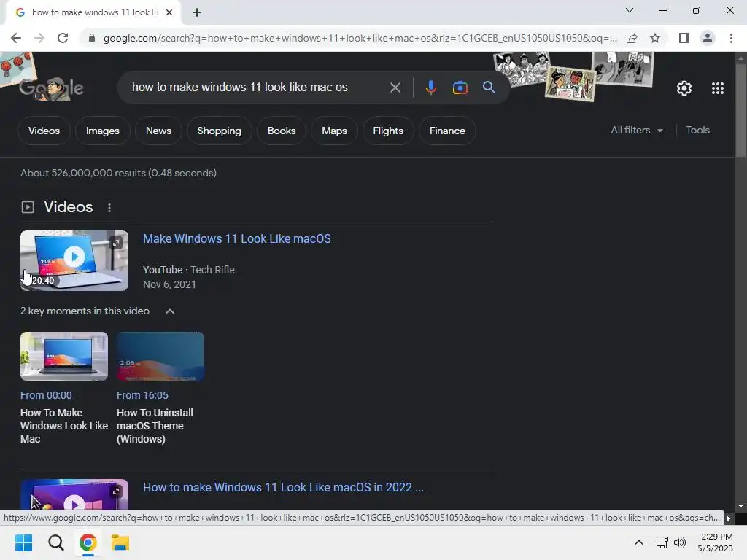Select 'How To Make Windows Look Like Mac' text
This screenshot has width=747, height=560.
point(64,426)
